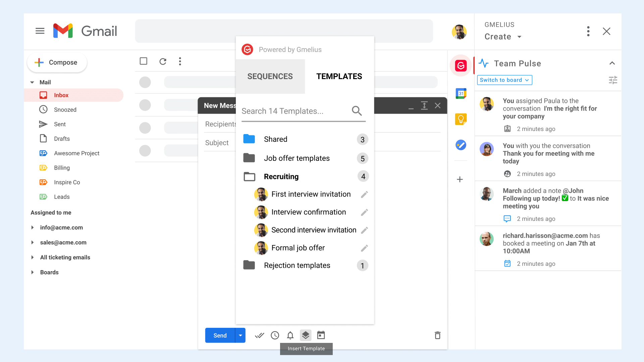
Task: Tick the select all emails checkbox
Action: click(x=144, y=61)
